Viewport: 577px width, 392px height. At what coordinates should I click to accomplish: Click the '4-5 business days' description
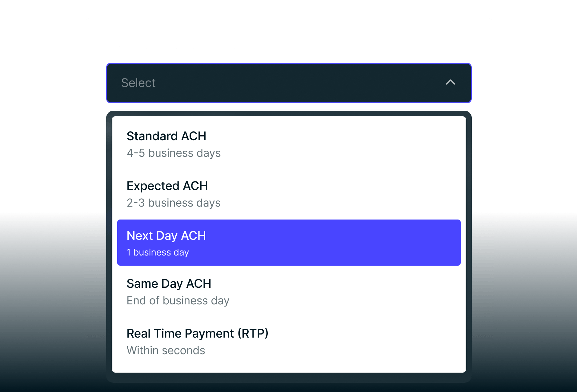[x=174, y=153]
